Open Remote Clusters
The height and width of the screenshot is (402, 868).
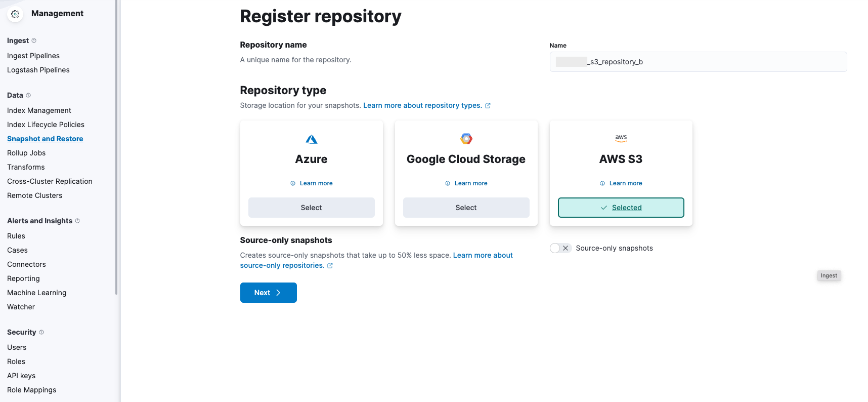(x=35, y=195)
